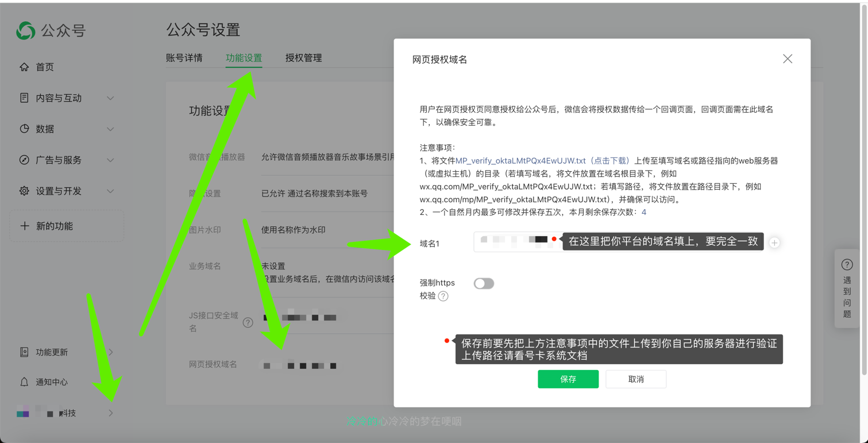The image size is (868, 443).
Task: Click the help icon beside 强制https校验
Action: coord(443,296)
